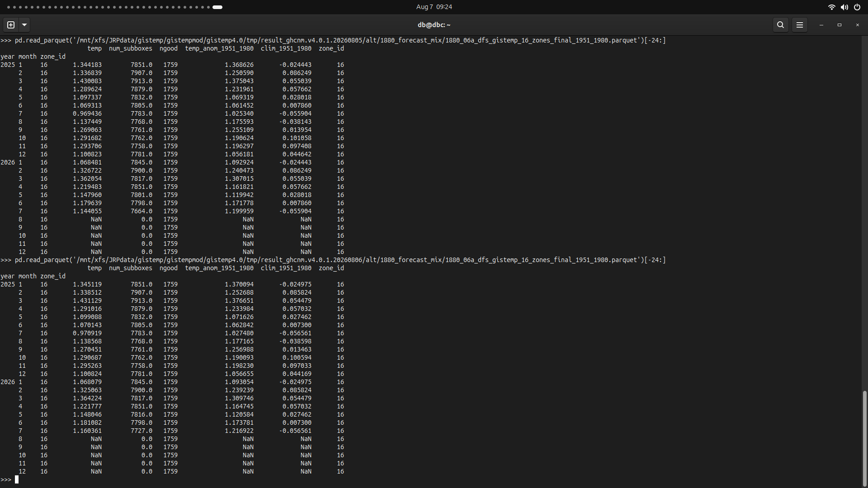
Task: Open the sound volume indicator
Action: [x=844, y=7]
